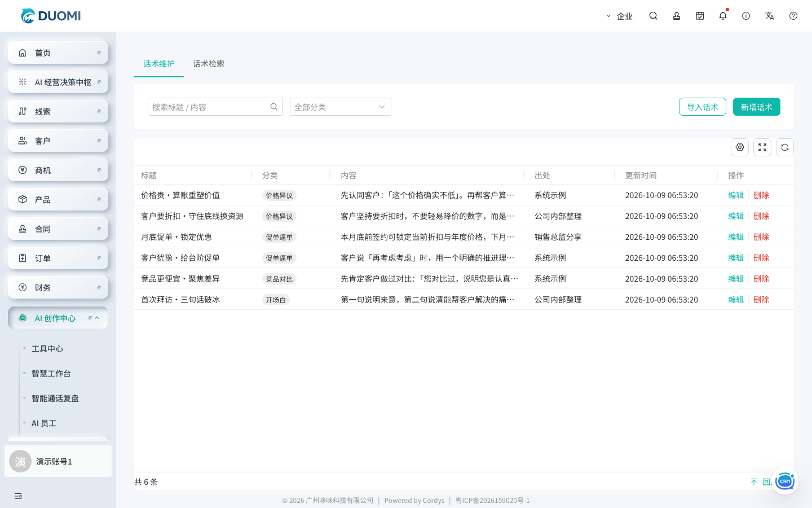The image size is (812, 508).
Task: Expand the 商机 sidebar menu
Action: click(x=58, y=170)
